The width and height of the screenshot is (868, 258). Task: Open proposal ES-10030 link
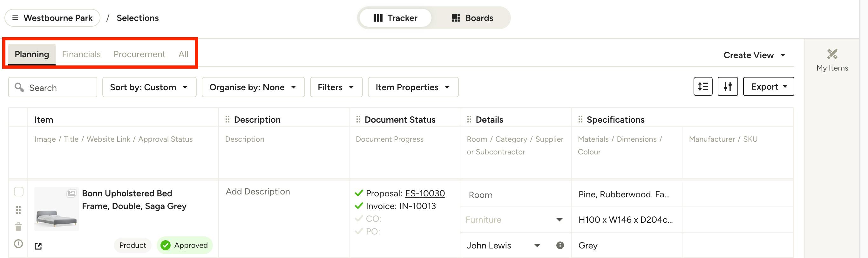424,193
